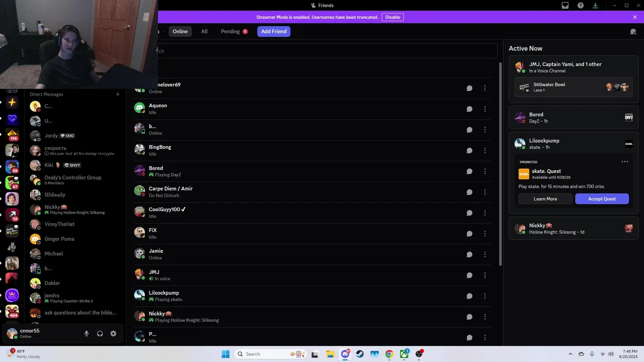Open User Settings gear icon

click(x=113, y=333)
